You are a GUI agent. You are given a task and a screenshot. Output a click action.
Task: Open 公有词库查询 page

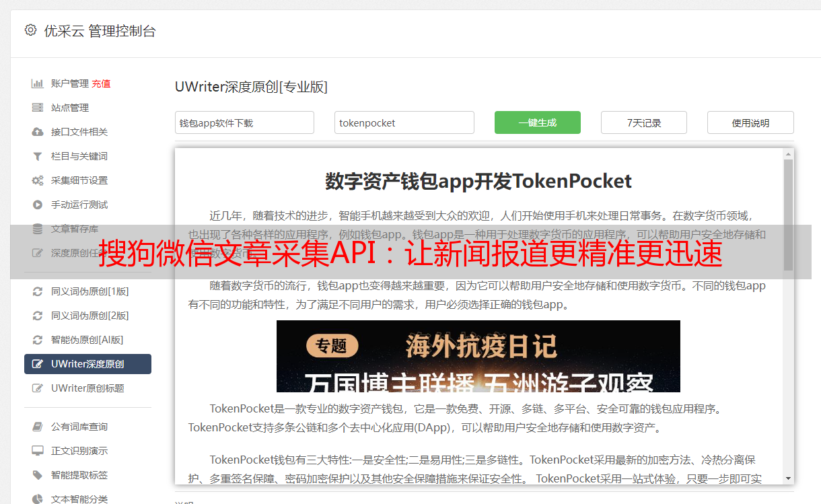(79, 427)
